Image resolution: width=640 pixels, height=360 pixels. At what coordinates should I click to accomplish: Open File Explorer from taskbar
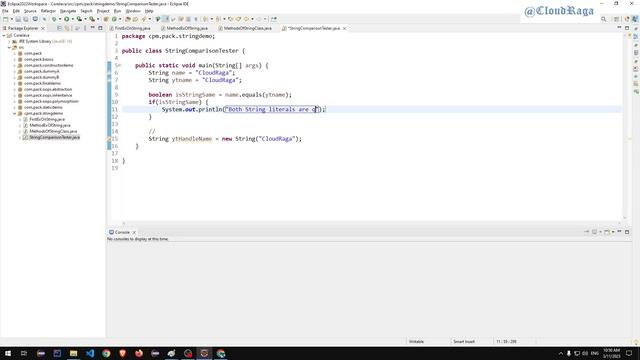(73, 353)
